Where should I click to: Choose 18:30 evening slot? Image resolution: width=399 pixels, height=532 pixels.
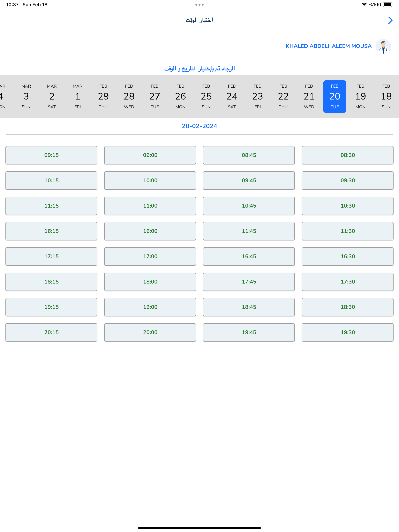point(348,307)
